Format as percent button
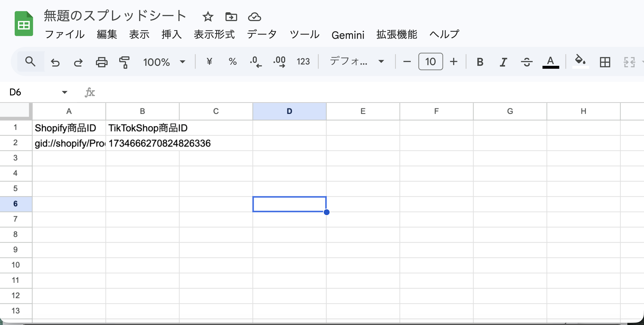The height and width of the screenshot is (325, 644). tap(233, 62)
